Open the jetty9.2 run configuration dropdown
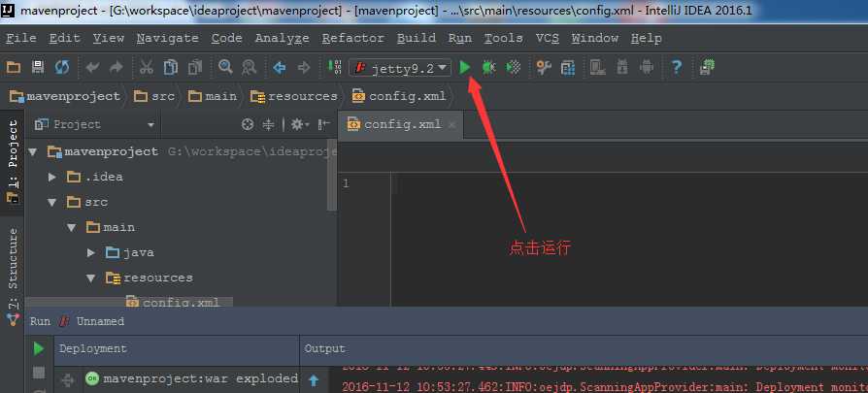This screenshot has height=393, width=868. click(400, 68)
